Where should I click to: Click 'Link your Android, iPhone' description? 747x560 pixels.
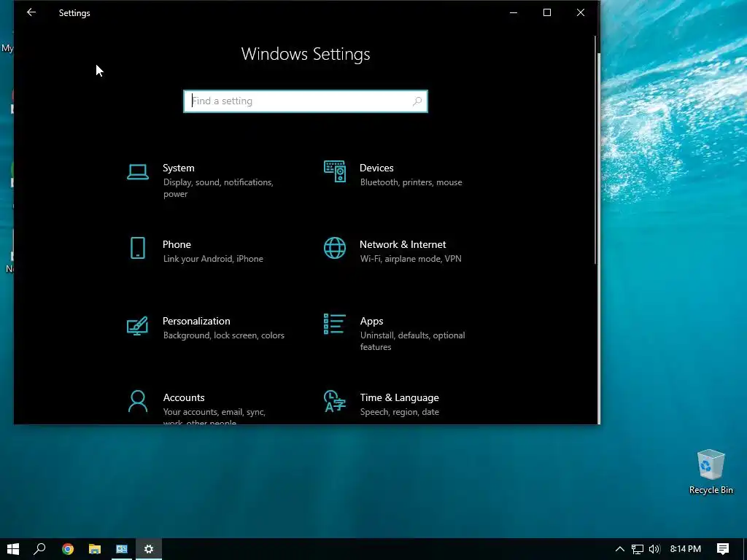coord(213,259)
